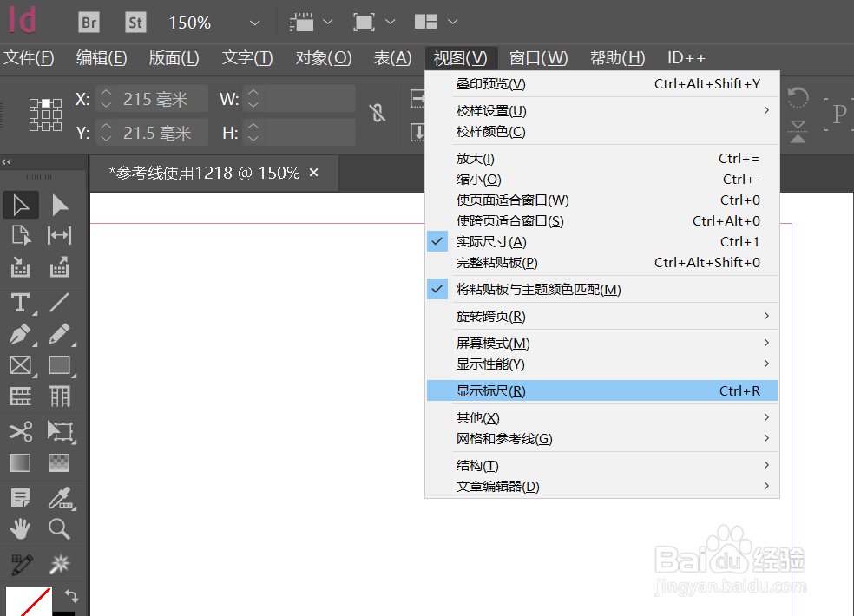Click the reference point locator grid
The width and height of the screenshot is (854, 616).
point(45,115)
